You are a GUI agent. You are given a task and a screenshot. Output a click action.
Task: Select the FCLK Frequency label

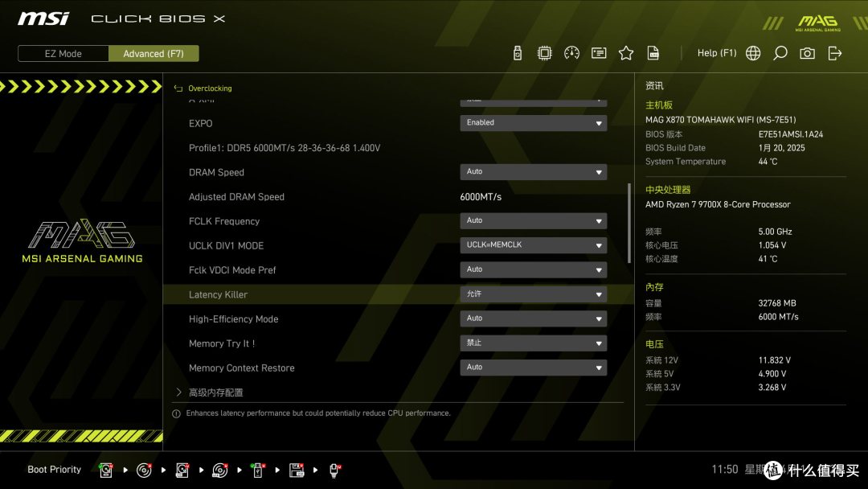coord(224,221)
